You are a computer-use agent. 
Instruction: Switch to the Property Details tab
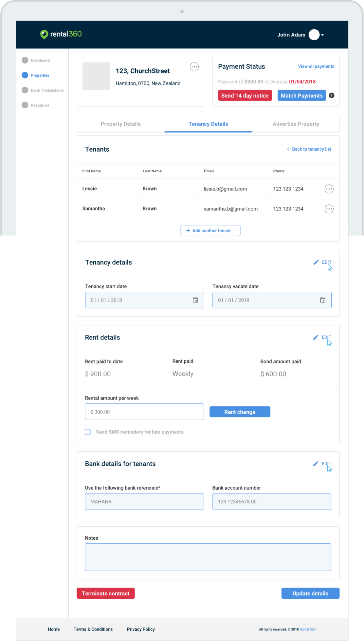point(120,124)
